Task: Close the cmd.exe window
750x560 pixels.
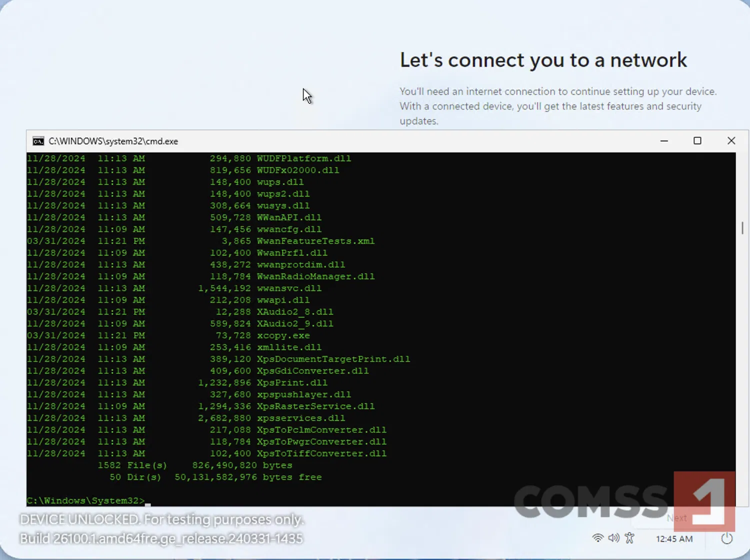Action: click(x=731, y=141)
